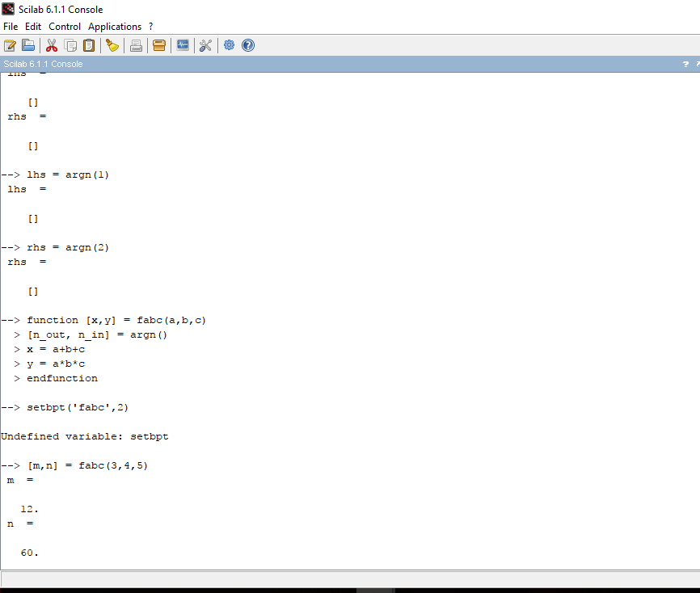700x593 pixels.
Task: Paste from clipboard using toolbar icon
Action: [89, 45]
